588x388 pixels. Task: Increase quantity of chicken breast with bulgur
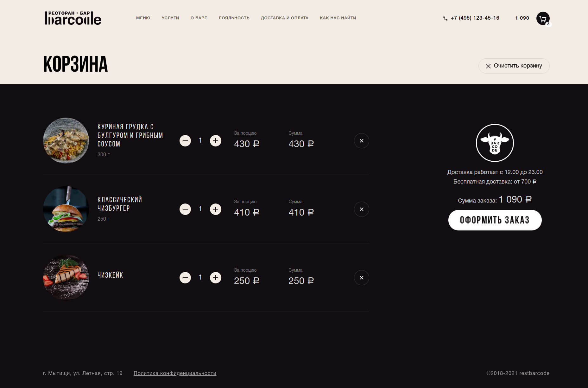pos(216,141)
